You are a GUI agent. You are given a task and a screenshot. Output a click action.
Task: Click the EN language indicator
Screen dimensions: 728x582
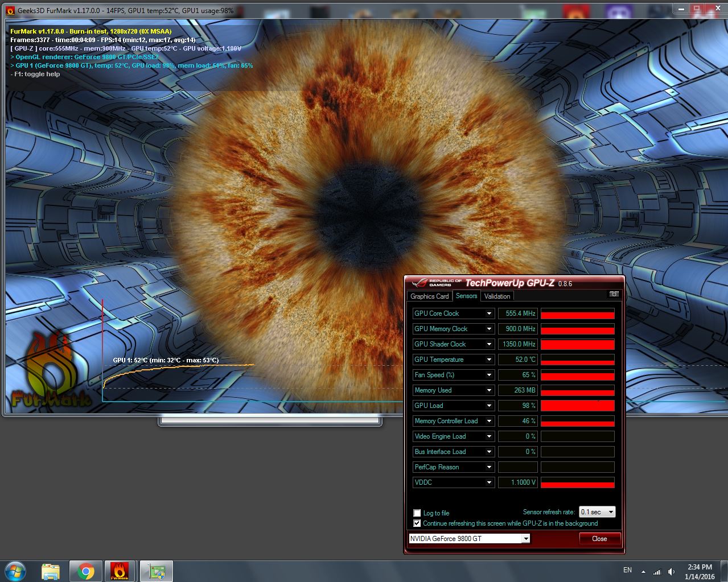(628, 570)
